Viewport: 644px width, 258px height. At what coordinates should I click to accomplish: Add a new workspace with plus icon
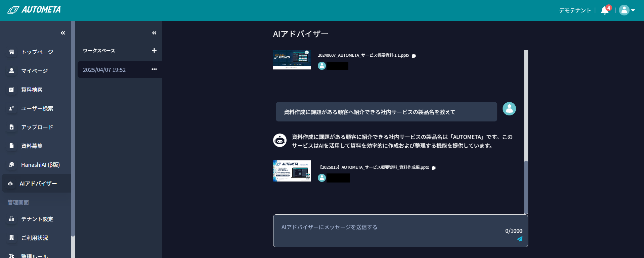[154, 50]
